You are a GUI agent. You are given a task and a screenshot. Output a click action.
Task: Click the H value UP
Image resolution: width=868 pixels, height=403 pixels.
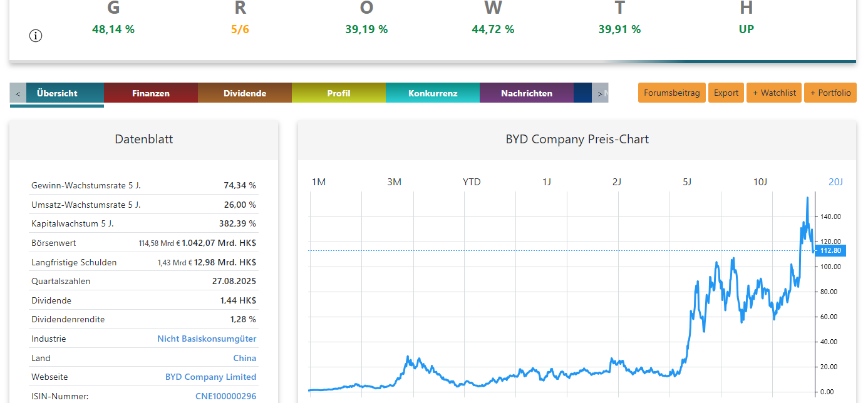[x=746, y=29]
